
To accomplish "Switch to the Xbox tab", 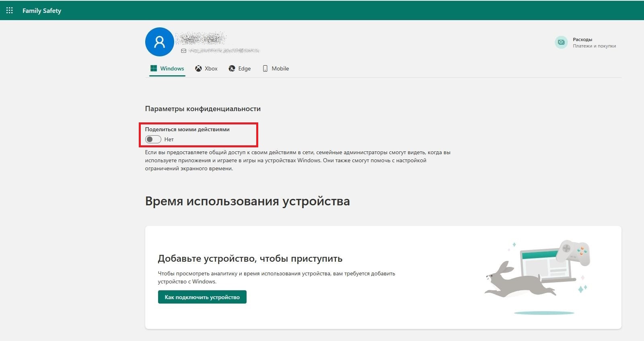I will (x=206, y=68).
